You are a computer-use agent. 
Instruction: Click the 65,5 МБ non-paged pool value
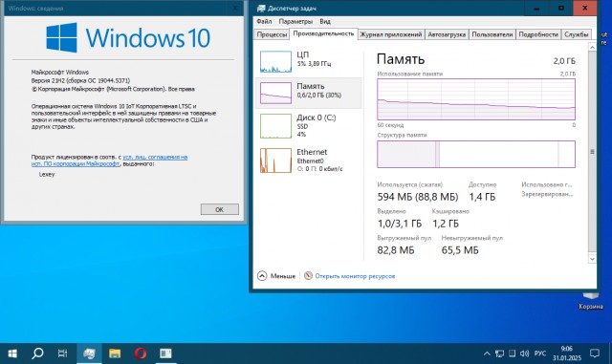[x=460, y=250]
